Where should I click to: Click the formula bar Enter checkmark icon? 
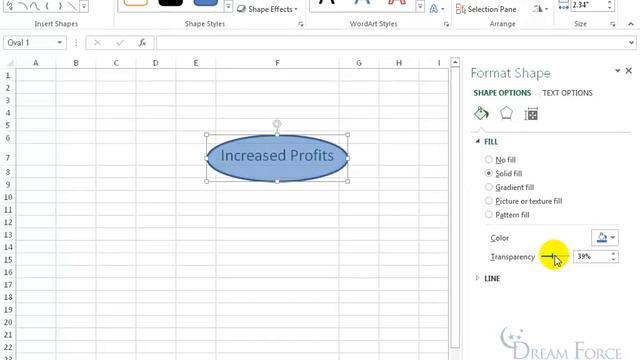(120, 42)
